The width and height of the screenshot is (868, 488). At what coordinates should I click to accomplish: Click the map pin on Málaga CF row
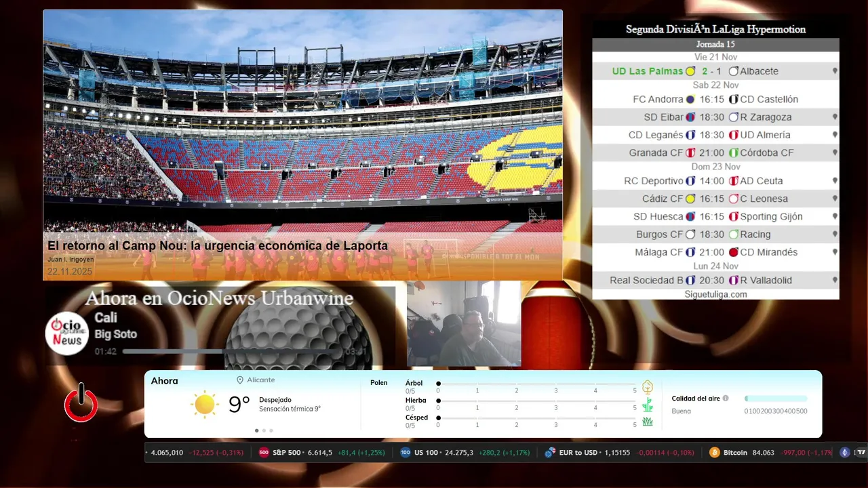click(835, 252)
